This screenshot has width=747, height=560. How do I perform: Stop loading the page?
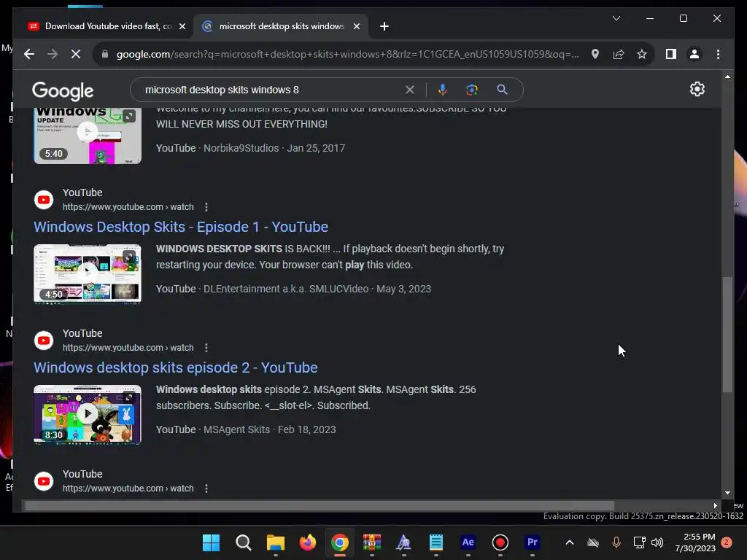click(76, 54)
